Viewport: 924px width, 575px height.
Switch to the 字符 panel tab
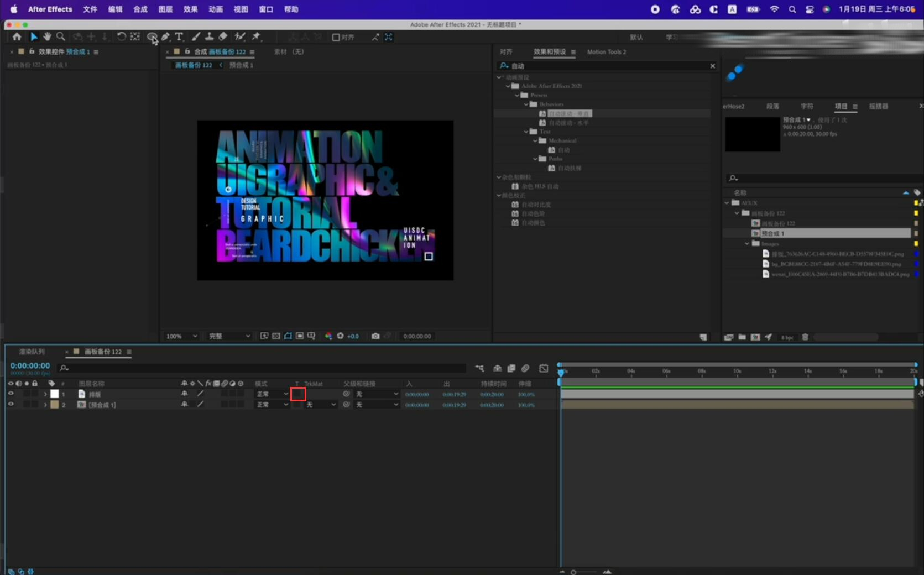tap(807, 106)
